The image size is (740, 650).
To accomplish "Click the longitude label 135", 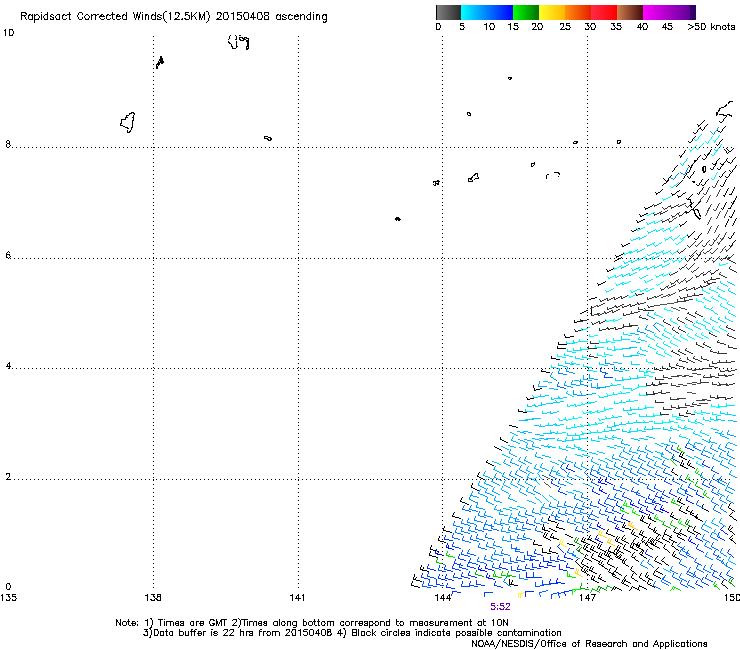I will 8,598.
